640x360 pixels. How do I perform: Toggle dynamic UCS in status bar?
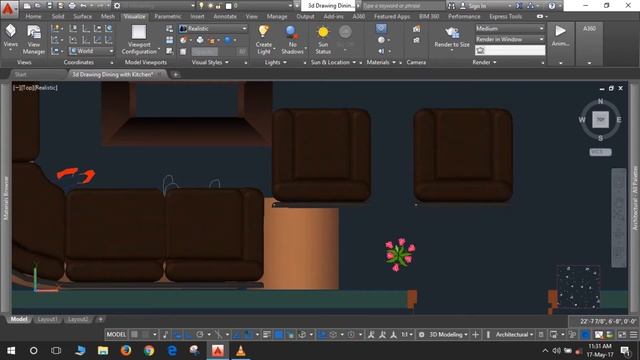[322, 335]
